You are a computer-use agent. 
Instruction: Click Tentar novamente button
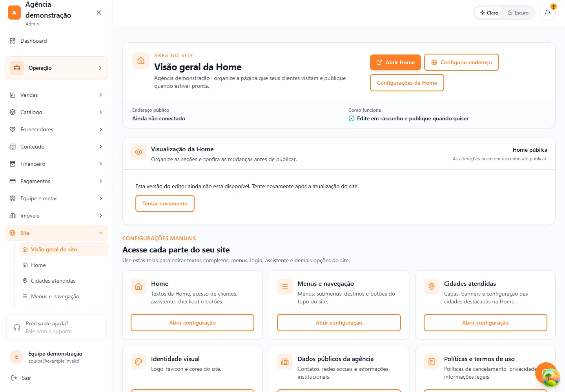pyautogui.click(x=165, y=203)
